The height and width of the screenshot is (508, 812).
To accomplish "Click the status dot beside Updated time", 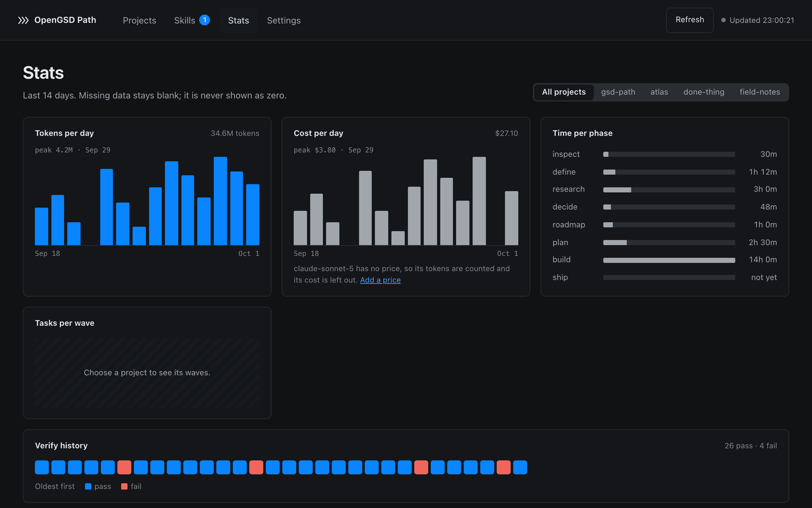I will point(724,20).
